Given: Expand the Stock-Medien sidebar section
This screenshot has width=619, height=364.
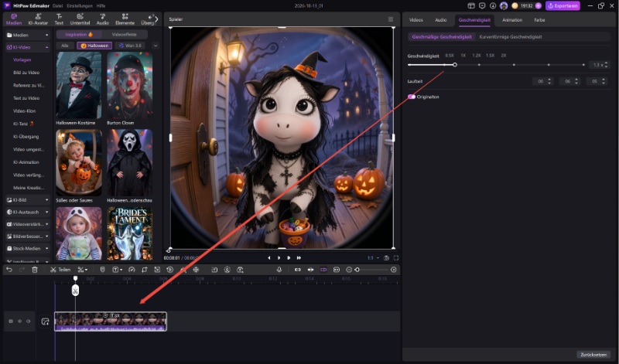Looking at the screenshot, I should [x=28, y=248].
